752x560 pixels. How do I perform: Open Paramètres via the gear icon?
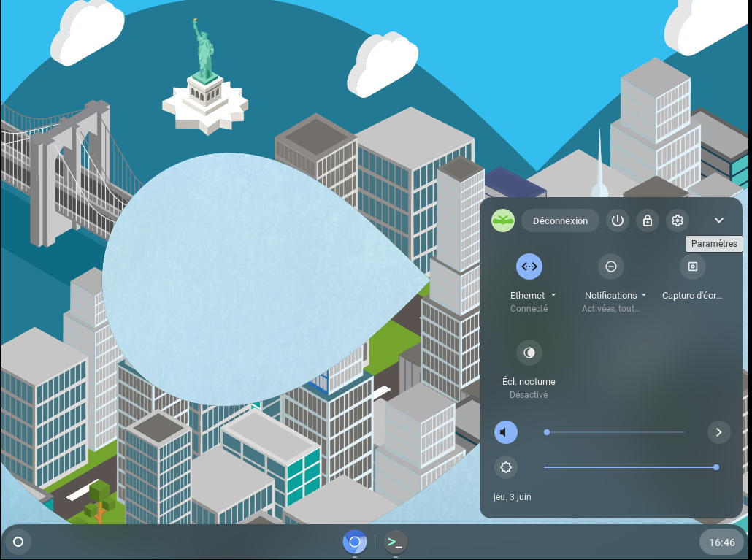point(678,220)
